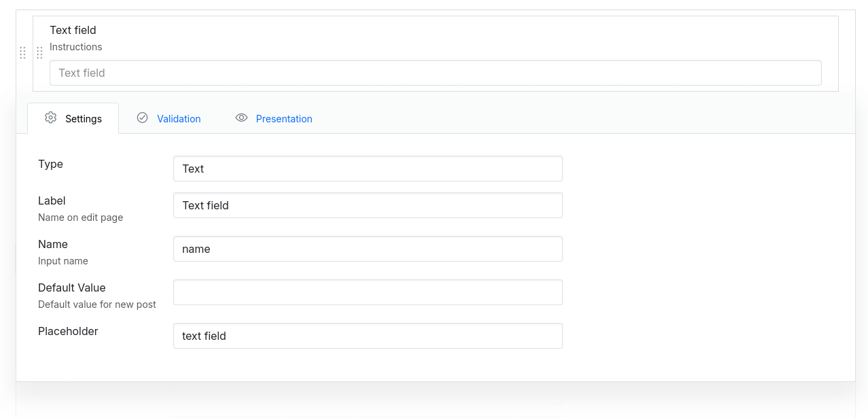Click the Text field preview input
Viewport: 868px width, 418px height.
[x=435, y=72]
